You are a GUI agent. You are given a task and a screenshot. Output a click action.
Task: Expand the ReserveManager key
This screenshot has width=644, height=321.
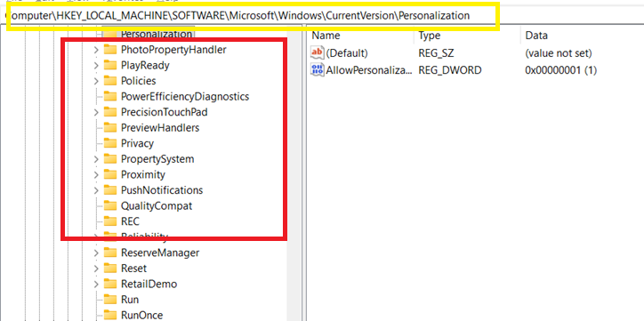(x=96, y=253)
